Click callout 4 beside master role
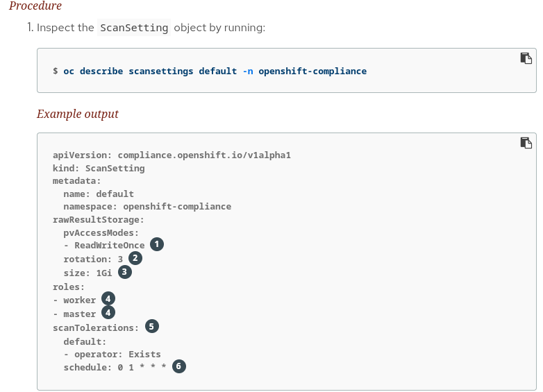The width and height of the screenshot is (543, 392). point(108,314)
